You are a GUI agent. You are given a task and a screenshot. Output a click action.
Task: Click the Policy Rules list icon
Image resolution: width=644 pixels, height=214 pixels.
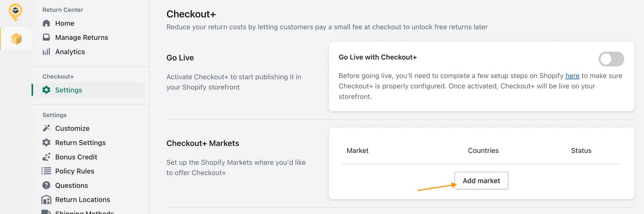tap(46, 171)
